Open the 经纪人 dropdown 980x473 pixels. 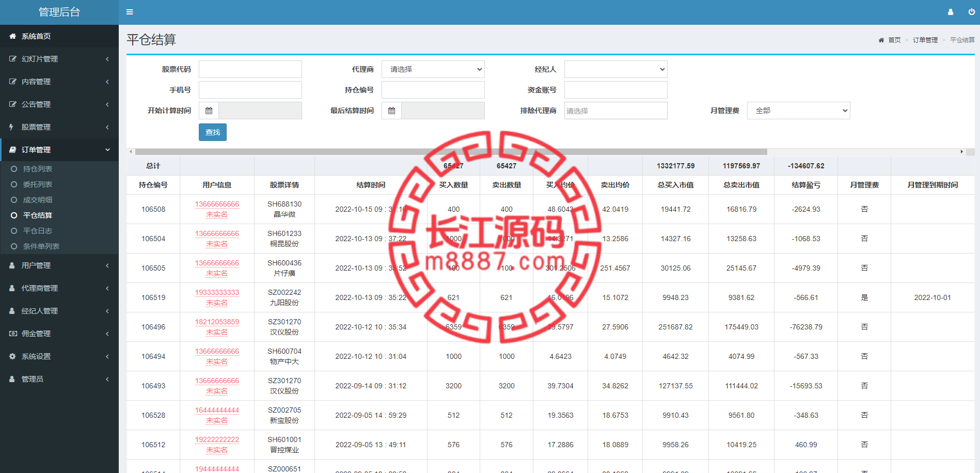[x=616, y=69]
